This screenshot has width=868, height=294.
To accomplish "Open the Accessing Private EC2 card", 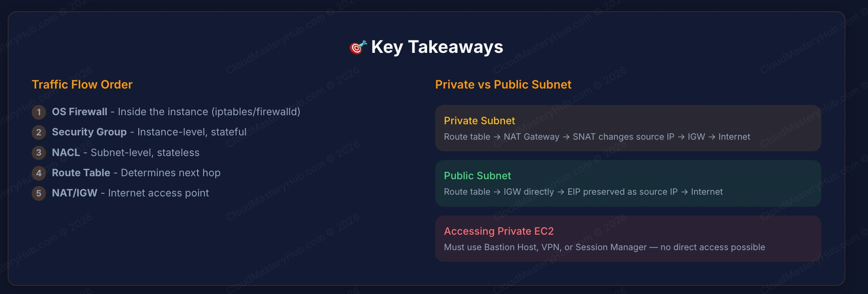I will pos(628,239).
